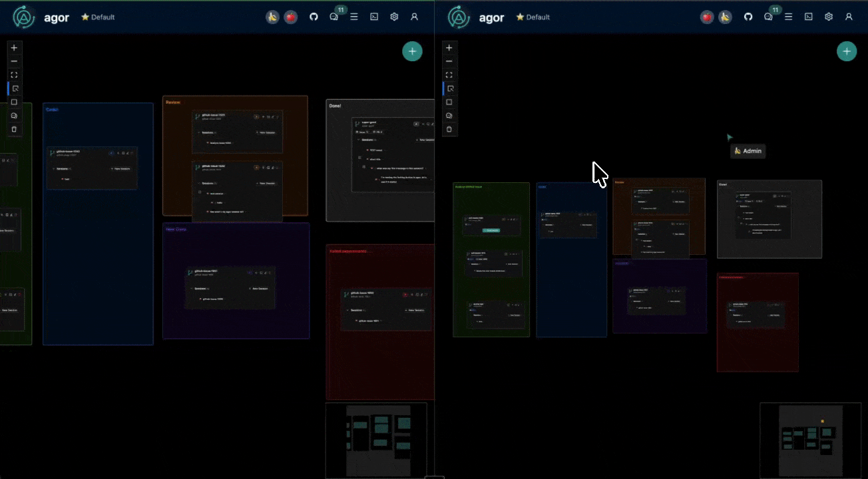Open the comment tool in the left toolbar

point(14,115)
